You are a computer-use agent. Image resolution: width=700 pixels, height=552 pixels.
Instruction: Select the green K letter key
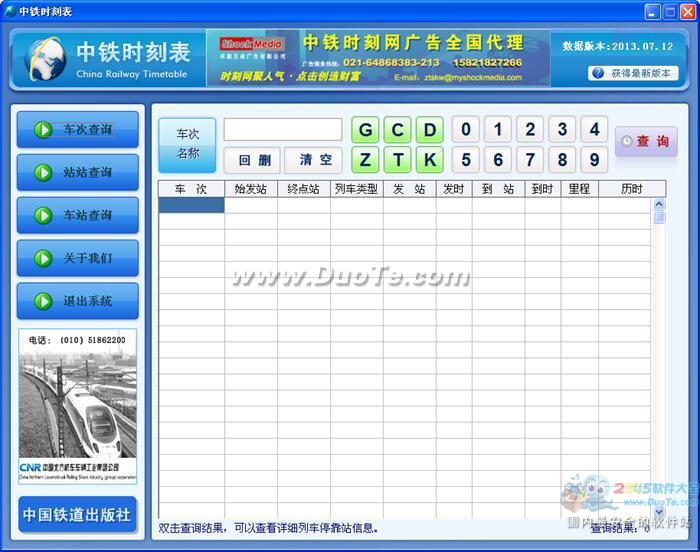click(429, 159)
